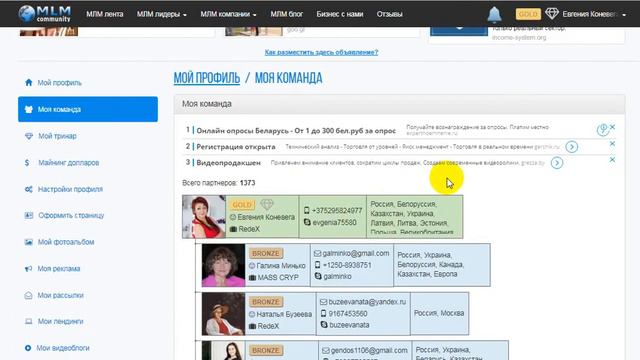Click the card icon beside Оформить страницу
640x360 pixels.
point(29,215)
